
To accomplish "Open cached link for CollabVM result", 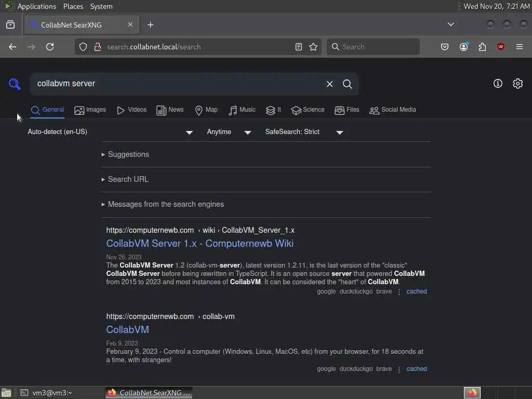I will coord(417,369).
